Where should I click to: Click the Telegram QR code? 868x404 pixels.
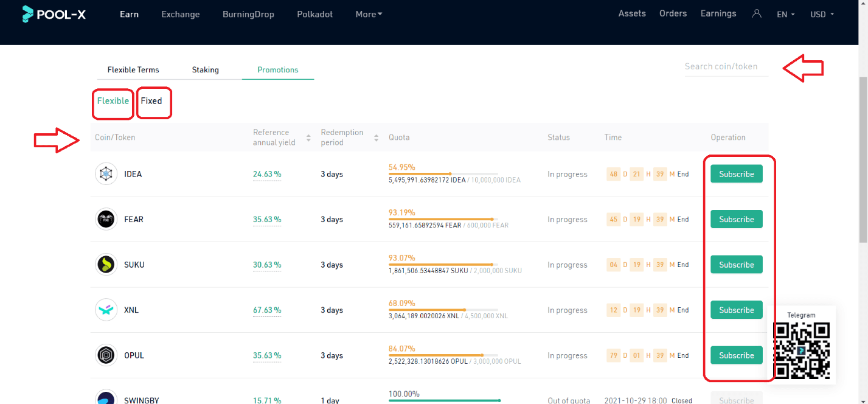coord(801,350)
